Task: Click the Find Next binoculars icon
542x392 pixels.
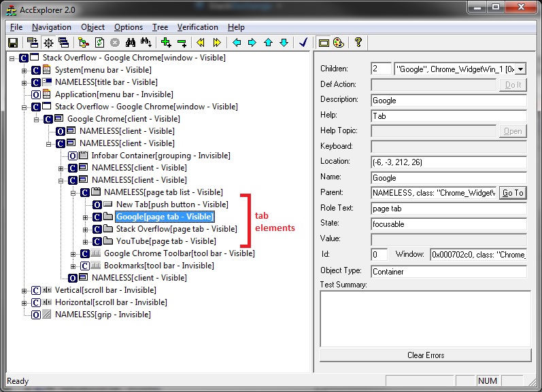Action: [x=146, y=43]
